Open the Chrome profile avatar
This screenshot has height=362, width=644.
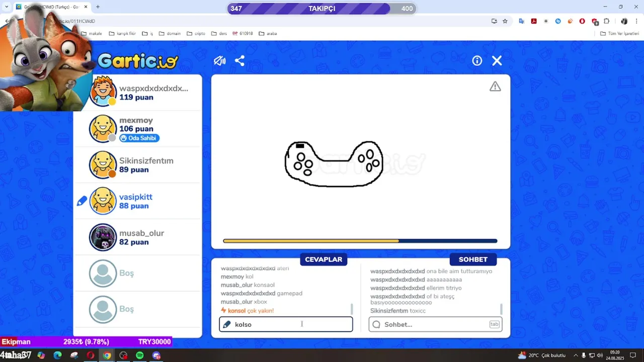tap(624, 21)
